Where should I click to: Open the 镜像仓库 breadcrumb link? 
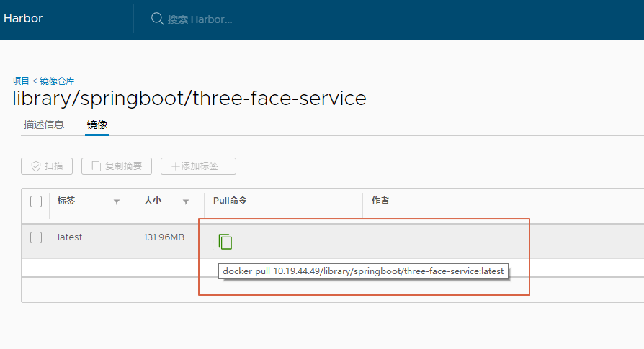pos(56,81)
